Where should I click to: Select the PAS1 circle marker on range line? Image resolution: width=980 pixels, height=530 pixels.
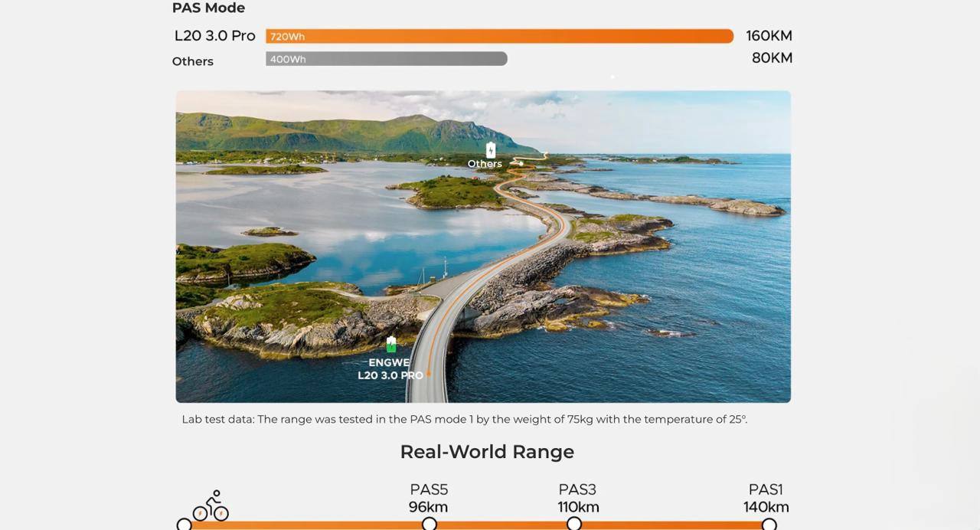pos(769,524)
